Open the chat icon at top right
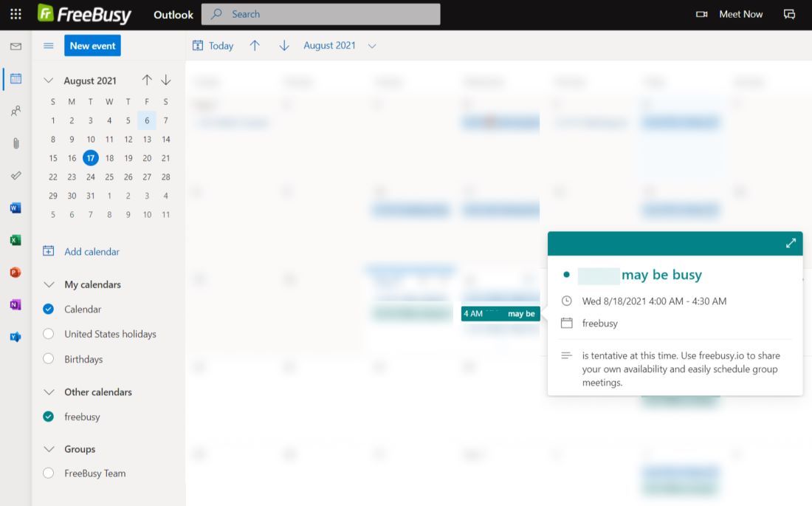The height and width of the screenshot is (506, 812). (789, 15)
